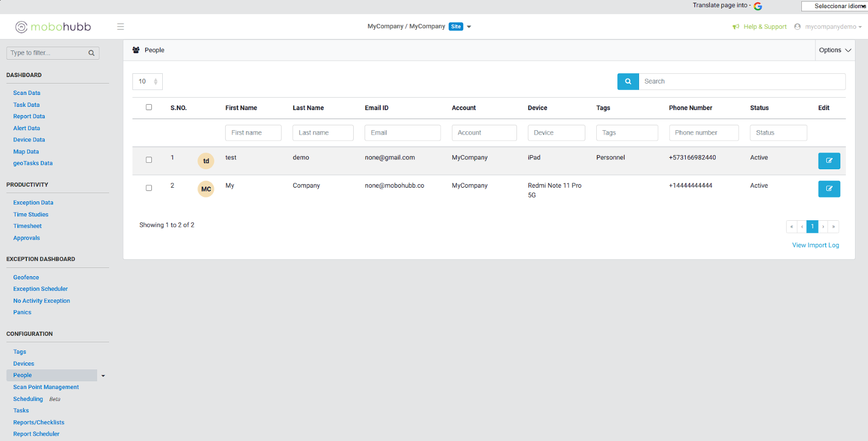Select Devices in Configuration menu
The width and height of the screenshot is (868, 441).
24,364
